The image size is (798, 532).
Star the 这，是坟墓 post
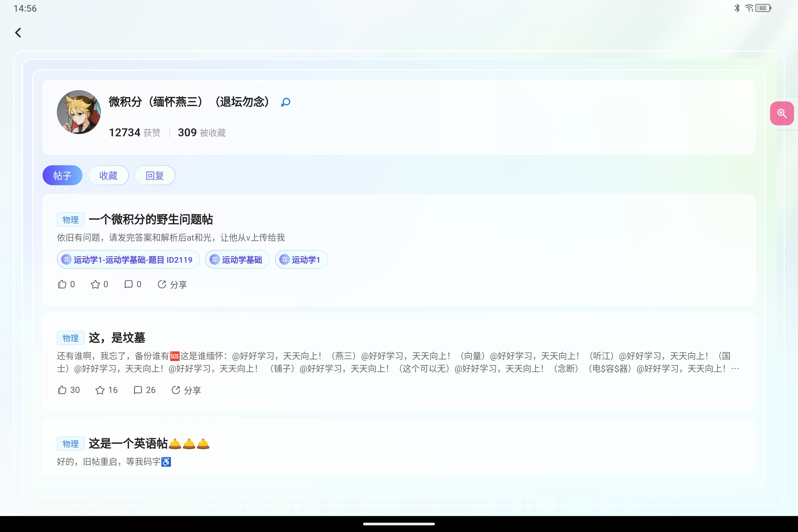coord(100,390)
